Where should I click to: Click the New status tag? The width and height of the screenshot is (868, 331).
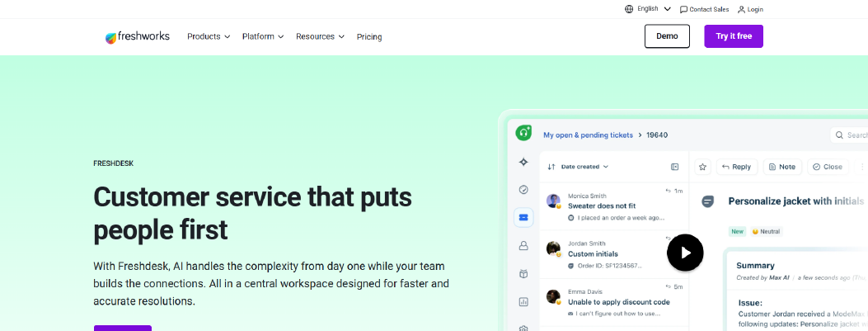click(738, 232)
